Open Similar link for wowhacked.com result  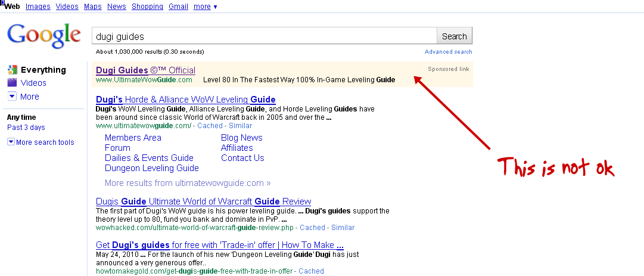tap(343, 228)
